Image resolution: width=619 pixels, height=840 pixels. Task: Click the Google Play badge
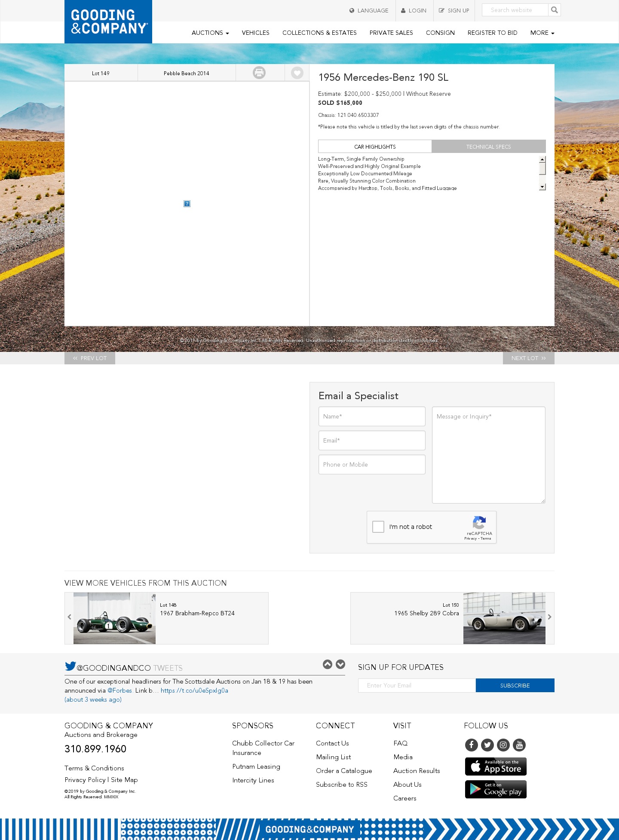click(496, 789)
